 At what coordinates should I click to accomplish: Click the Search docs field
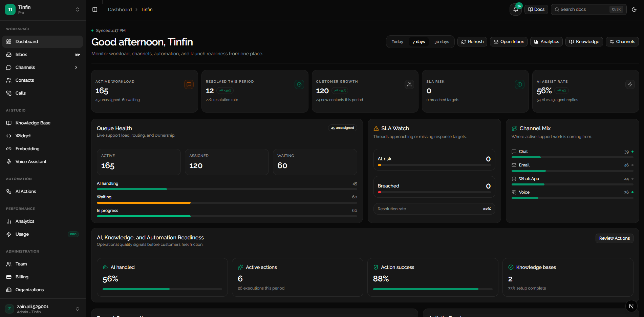click(589, 9)
